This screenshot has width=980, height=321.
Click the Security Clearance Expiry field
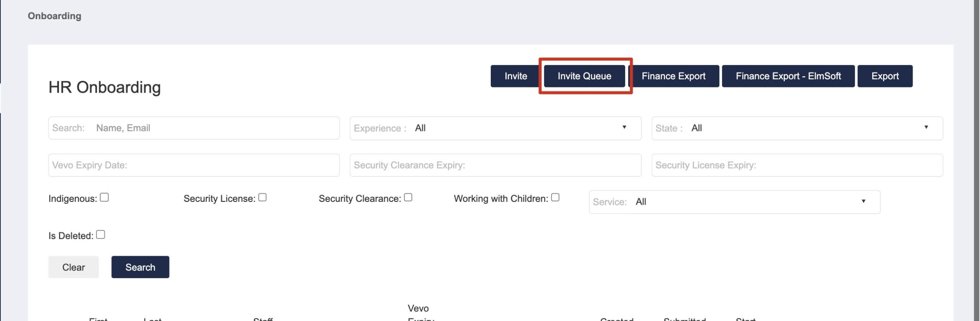(x=495, y=165)
